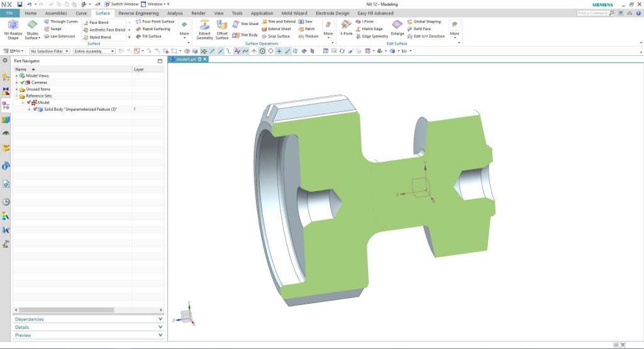Click the Trim Sheet tool
Screen dimensions: 644x349
(x=245, y=24)
